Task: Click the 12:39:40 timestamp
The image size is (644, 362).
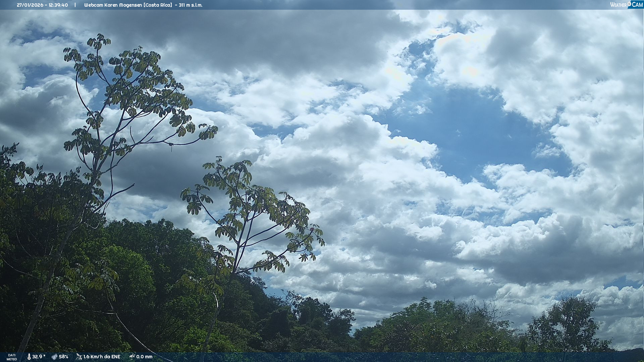Action: tap(58, 5)
